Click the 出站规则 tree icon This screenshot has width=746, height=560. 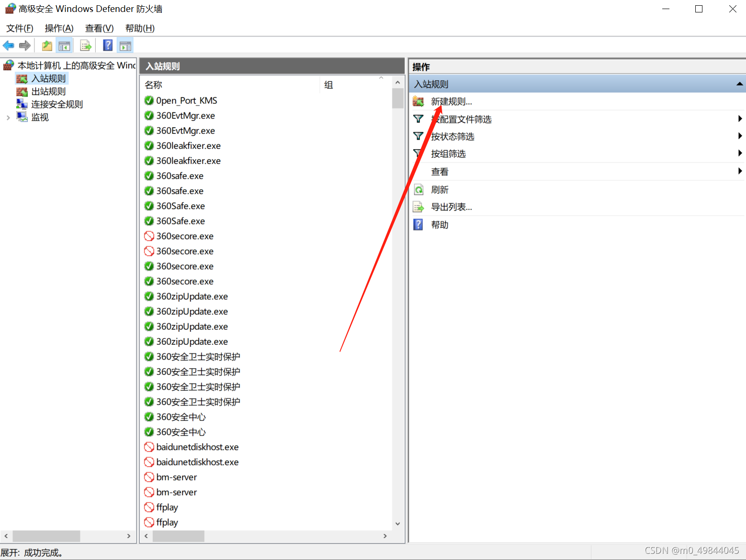click(22, 91)
